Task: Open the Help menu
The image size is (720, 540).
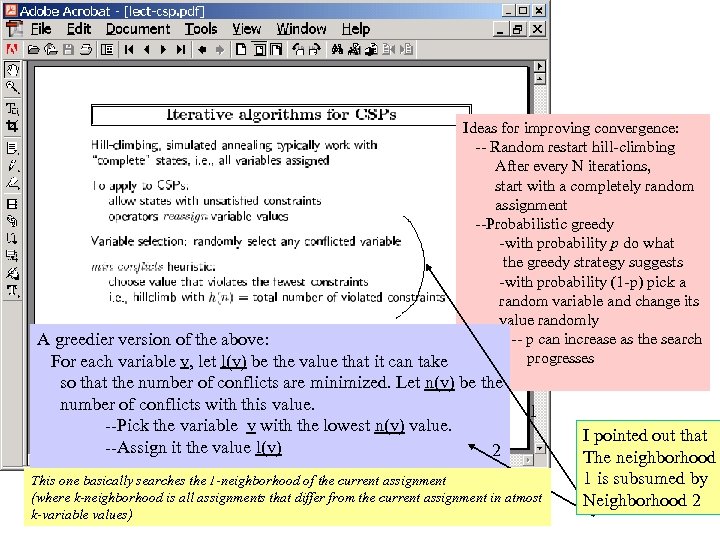Action: coord(355,29)
